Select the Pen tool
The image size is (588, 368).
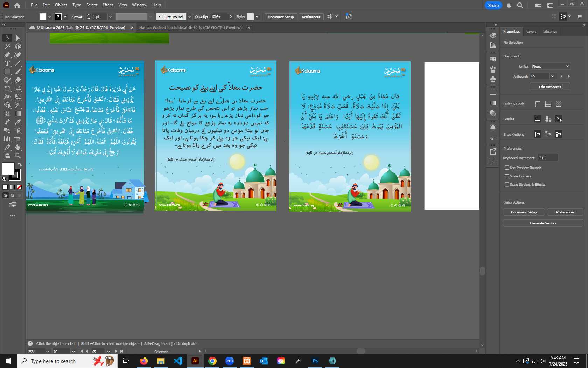coord(7,55)
